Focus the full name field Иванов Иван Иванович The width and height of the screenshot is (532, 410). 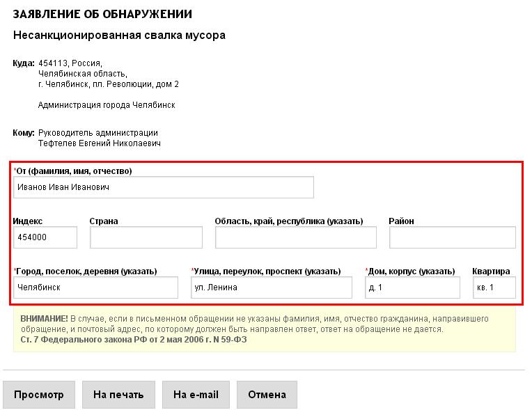click(164, 187)
